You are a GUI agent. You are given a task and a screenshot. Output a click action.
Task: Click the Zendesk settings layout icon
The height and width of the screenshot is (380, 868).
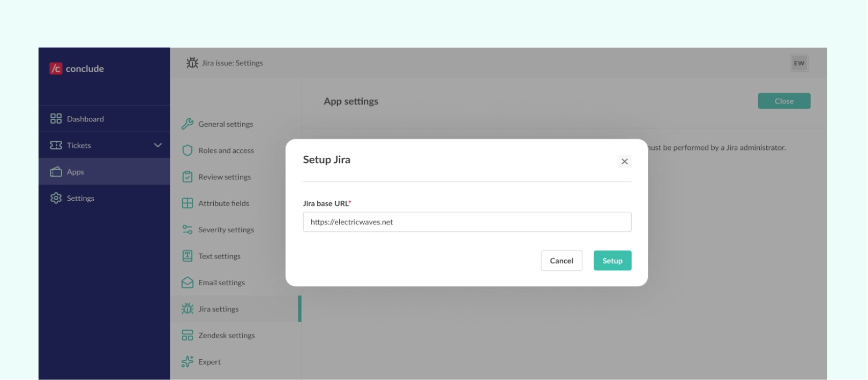click(x=187, y=336)
